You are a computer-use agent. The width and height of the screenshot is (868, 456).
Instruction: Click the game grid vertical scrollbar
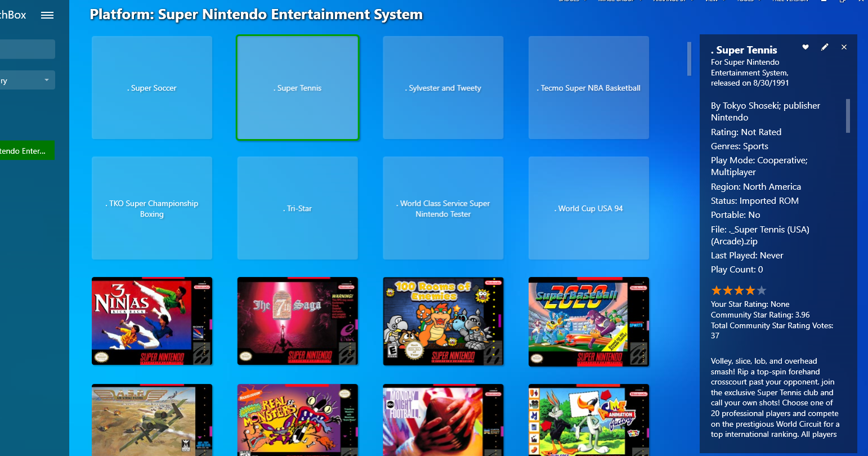coord(689,59)
